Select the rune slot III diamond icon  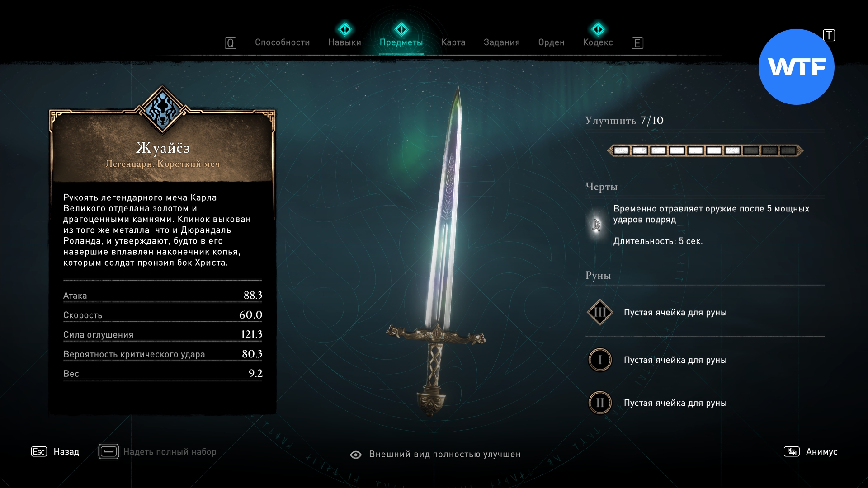(x=600, y=312)
